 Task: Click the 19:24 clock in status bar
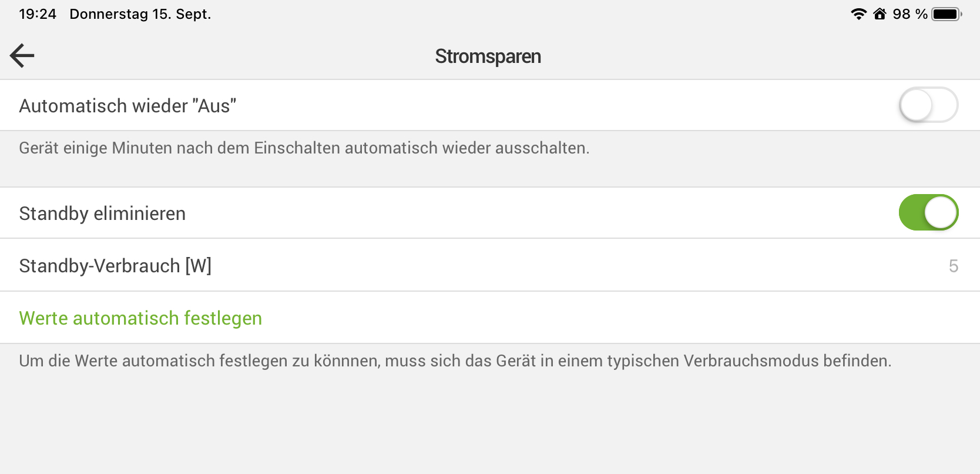pos(38,14)
